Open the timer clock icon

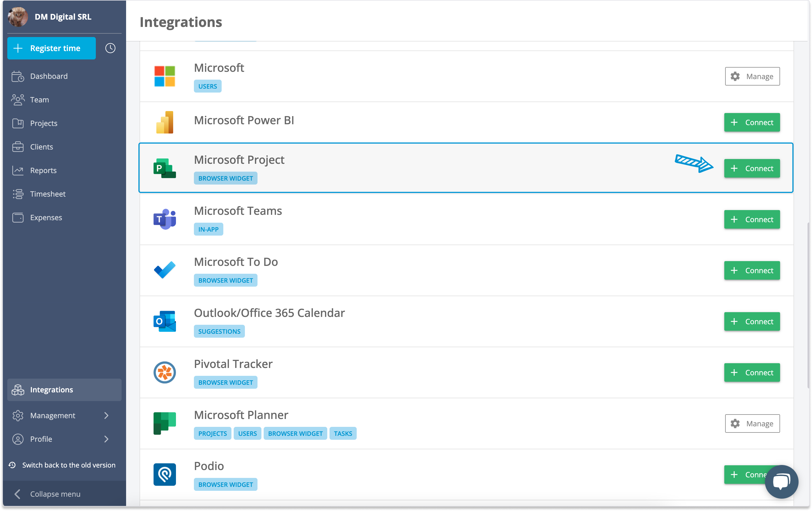110,48
